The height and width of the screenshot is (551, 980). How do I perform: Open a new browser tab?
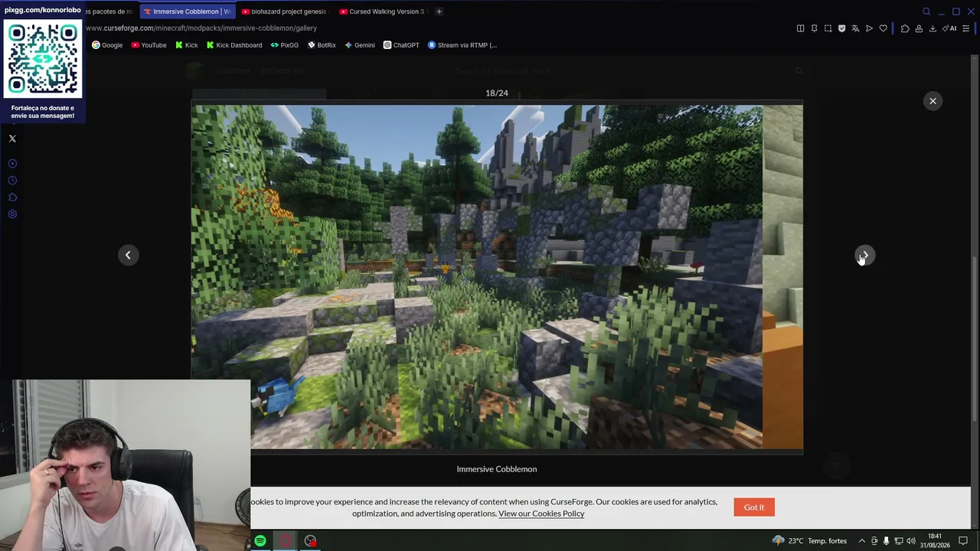tap(439, 11)
